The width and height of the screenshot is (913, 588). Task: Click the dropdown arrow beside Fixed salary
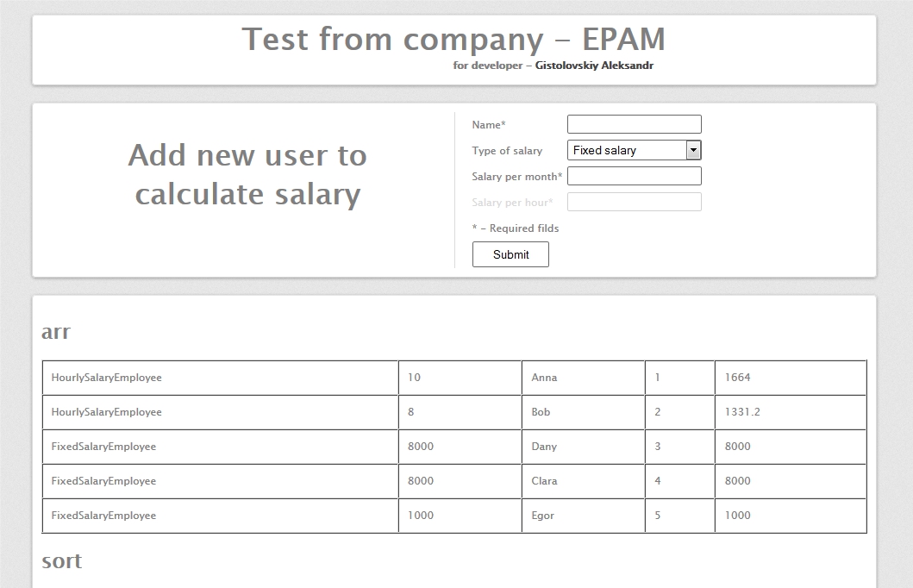pyautogui.click(x=693, y=150)
